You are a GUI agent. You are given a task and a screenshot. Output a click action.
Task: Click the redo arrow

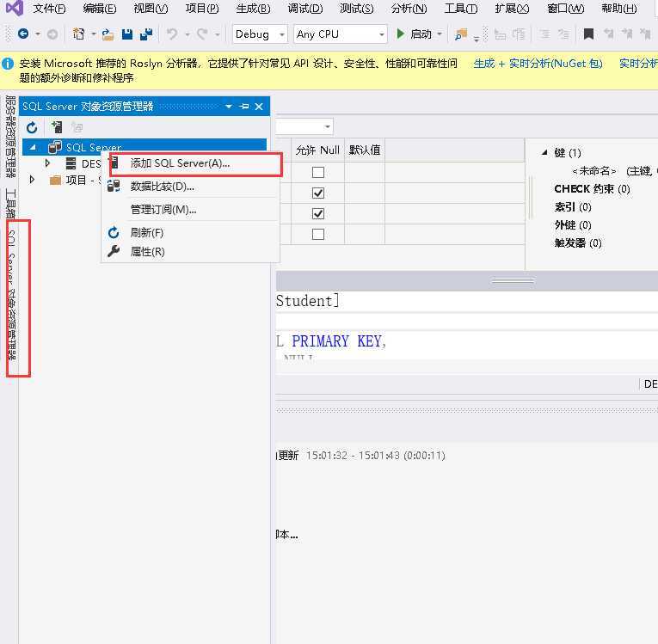[x=202, y=34]
